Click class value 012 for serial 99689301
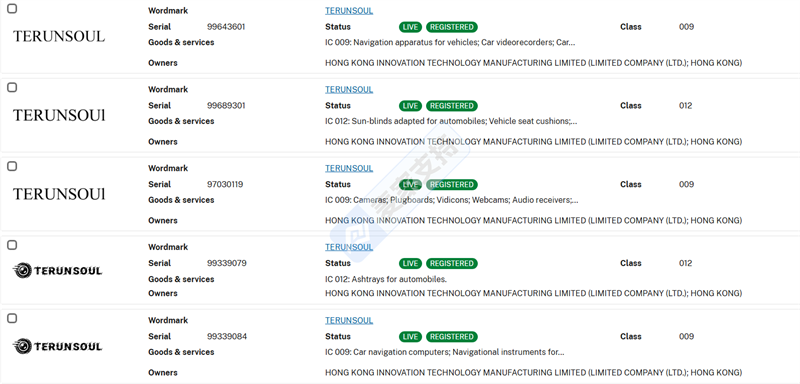The height and width of the screenshot is (384, 800). tap(686, 106)
